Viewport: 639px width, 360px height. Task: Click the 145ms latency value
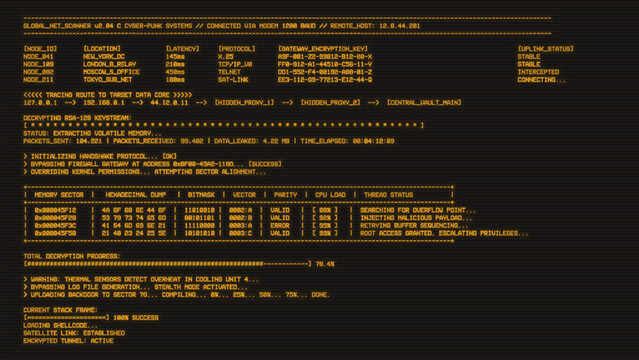point(175,56)
